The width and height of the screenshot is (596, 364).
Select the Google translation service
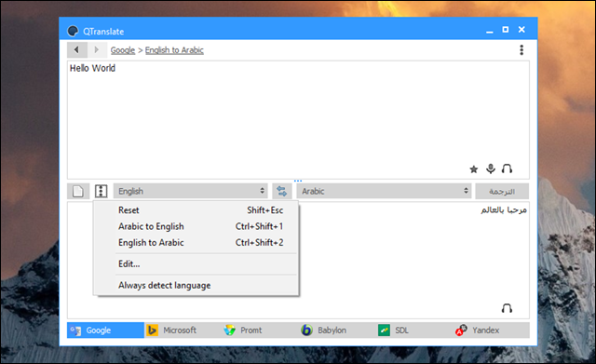[105, 330]
